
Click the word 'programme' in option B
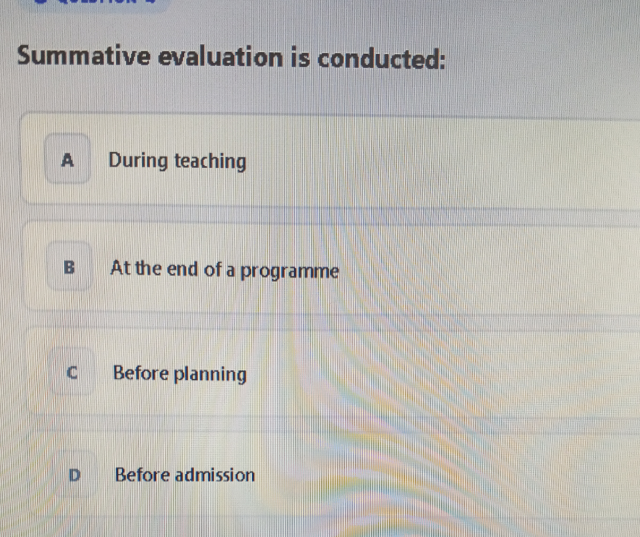tap(289, 272)
